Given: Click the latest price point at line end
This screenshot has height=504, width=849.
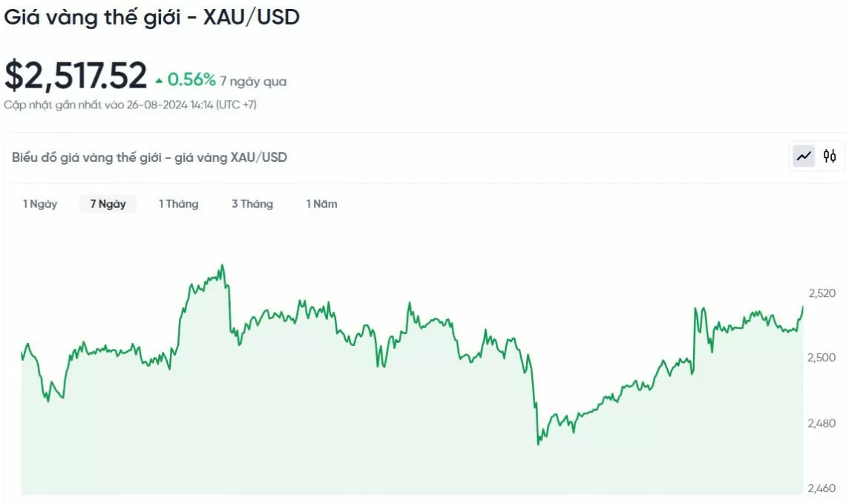Looking at the screenshot, I should point(802,307).
